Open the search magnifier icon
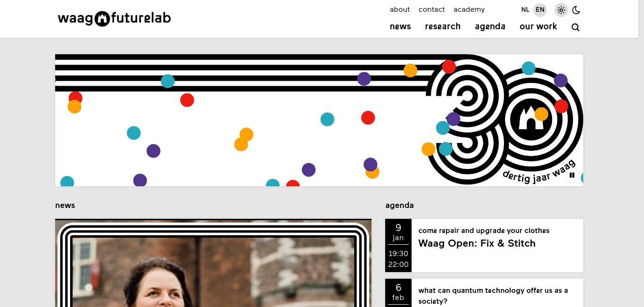 pyautogui.click(x=575, y=27)
